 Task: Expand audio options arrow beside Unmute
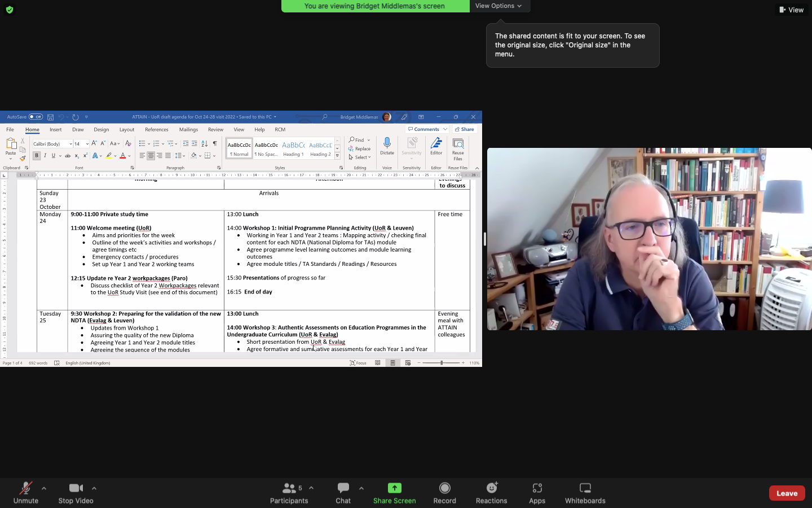pos(44,488)
